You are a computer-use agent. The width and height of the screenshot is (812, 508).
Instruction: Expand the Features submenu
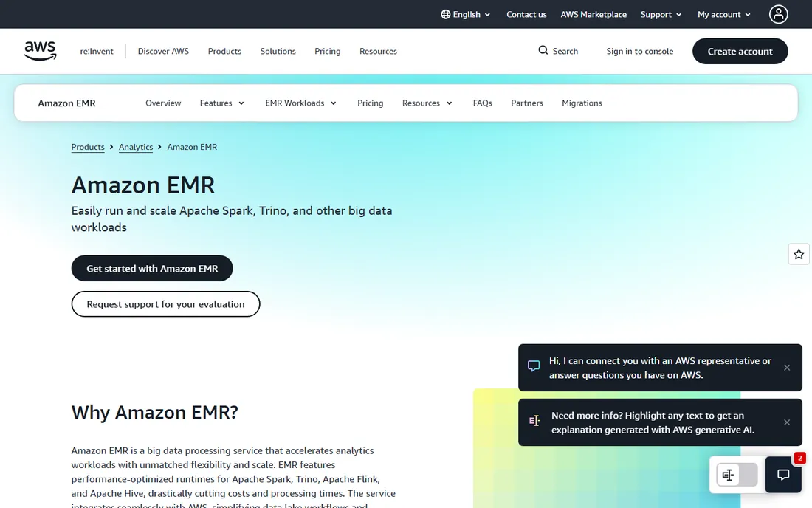[x=221, y=103]
